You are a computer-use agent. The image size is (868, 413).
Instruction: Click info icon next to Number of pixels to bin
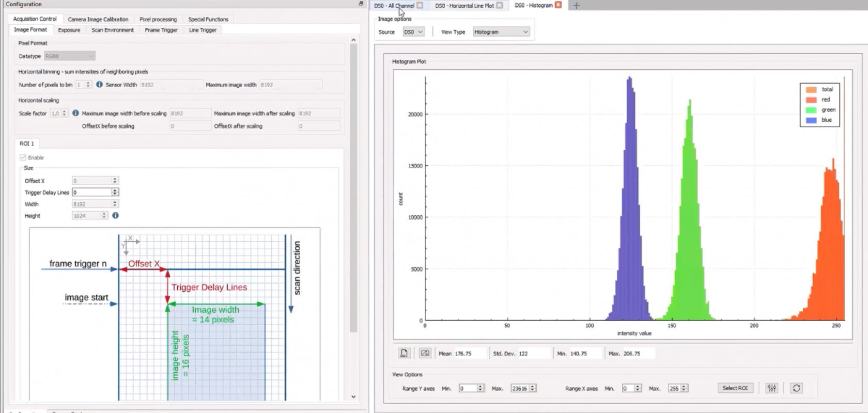tap(99, 84)
